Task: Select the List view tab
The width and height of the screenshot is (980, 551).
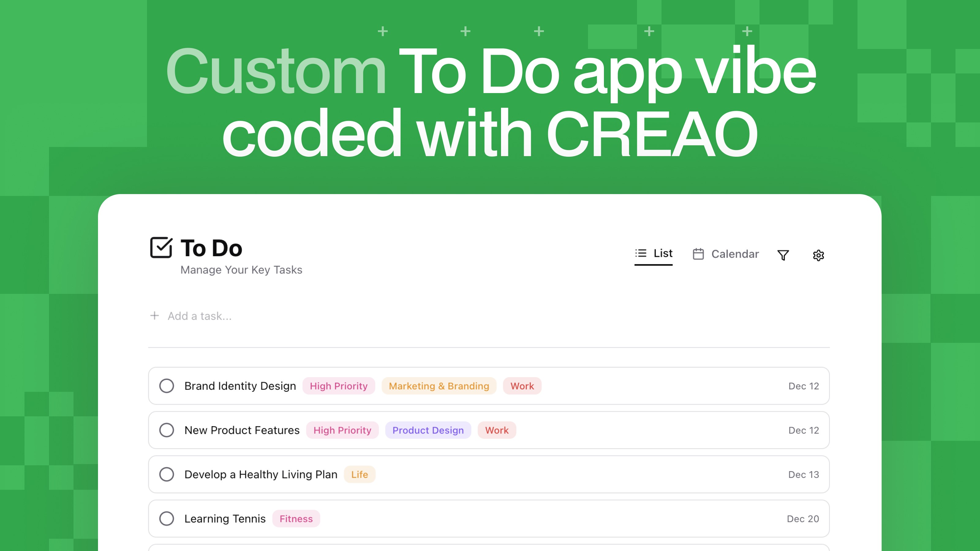Action: coord(662,253)
